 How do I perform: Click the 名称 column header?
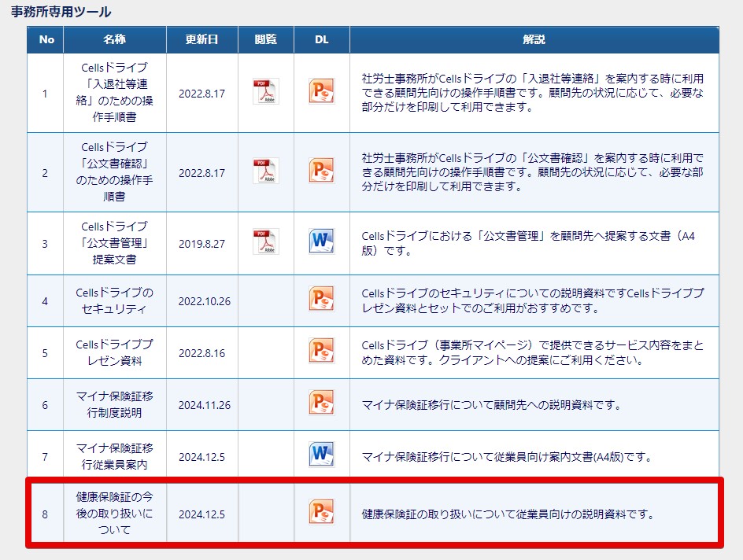[x=115, y=39]
